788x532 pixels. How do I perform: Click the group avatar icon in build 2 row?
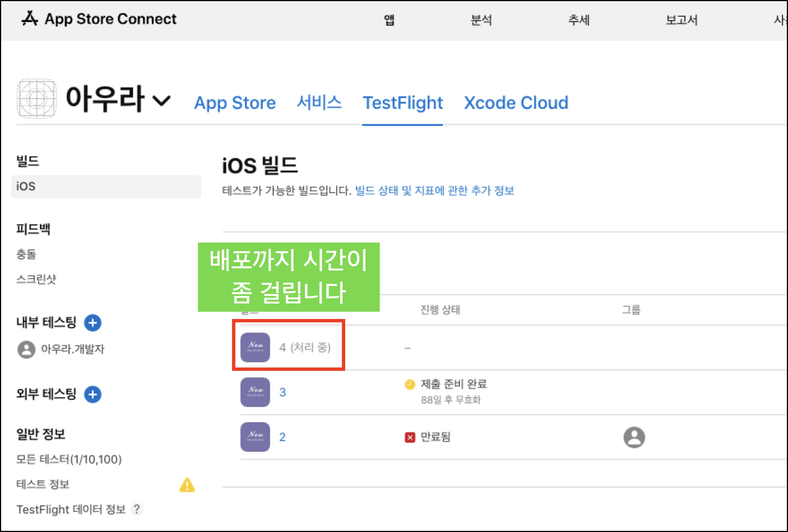(x=634, y=437)
